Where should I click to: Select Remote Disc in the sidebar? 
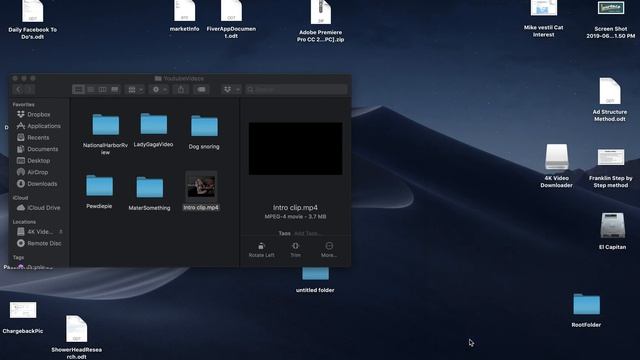point(39,243)
